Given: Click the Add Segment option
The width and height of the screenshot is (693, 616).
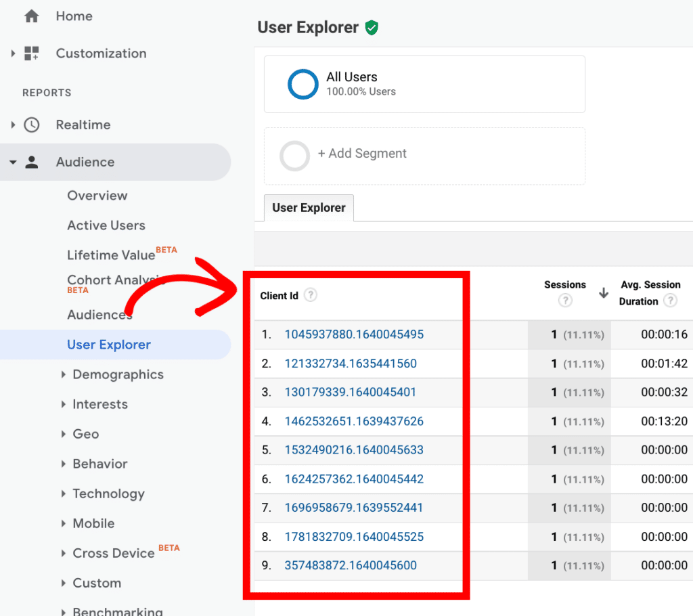Looking at the screenshot, I should pos(363,154).
